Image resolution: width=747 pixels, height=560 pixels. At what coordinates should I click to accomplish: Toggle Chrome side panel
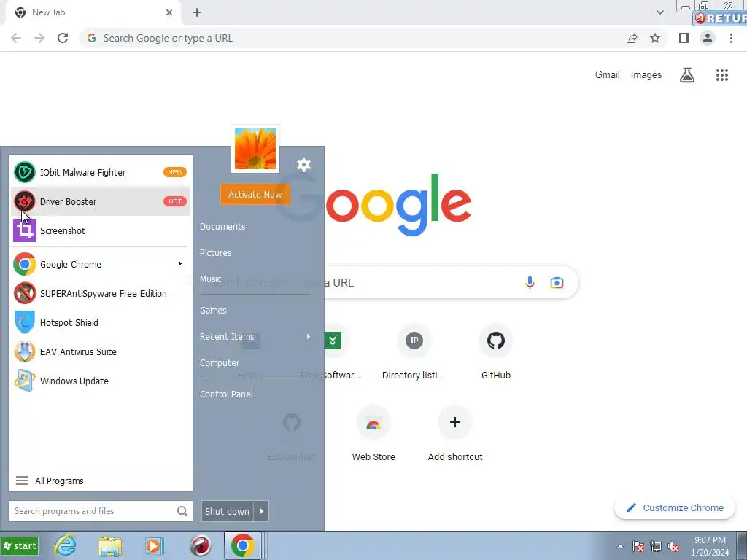click(x=684, y=38)
